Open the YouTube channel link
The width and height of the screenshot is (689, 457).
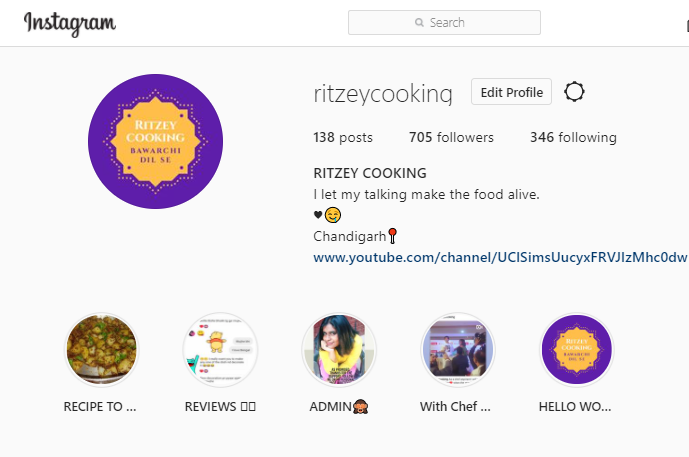point(500,258)
